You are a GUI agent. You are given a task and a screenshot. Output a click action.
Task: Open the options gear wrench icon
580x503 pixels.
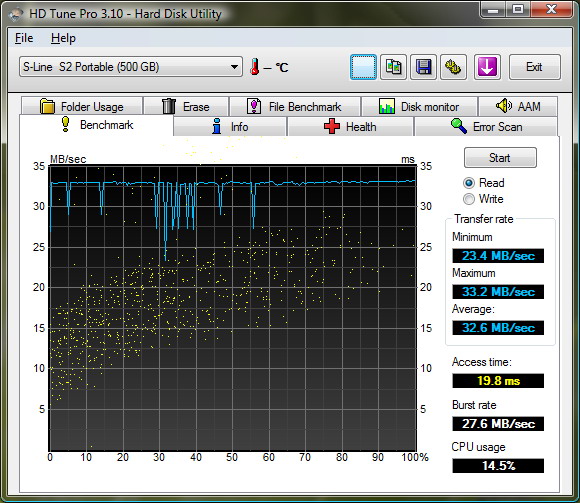point(453,67)
